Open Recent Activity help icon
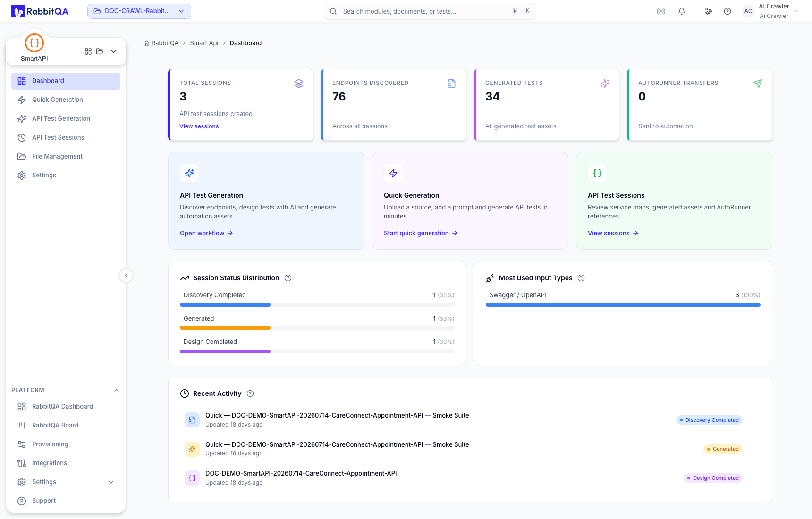Viewport: 812px width, 519px height. pos(250,394)
